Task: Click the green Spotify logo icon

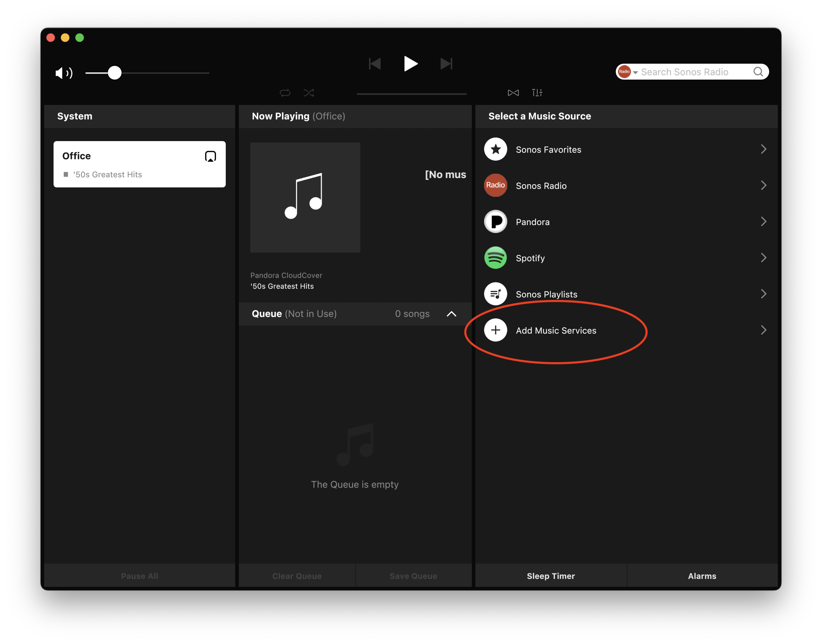Action: [x=495, y=258]
